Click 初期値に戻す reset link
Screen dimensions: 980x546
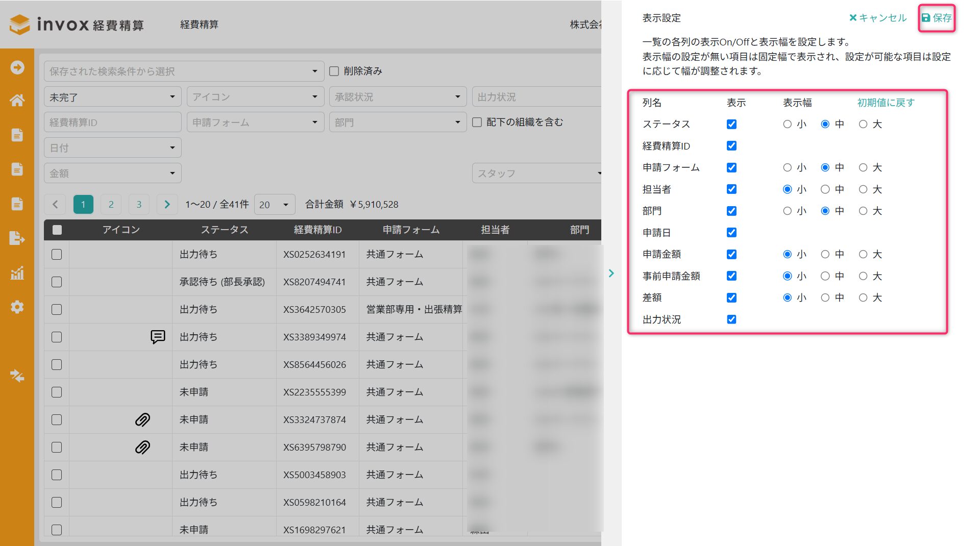pyautogui.click(x=886, y=103)
